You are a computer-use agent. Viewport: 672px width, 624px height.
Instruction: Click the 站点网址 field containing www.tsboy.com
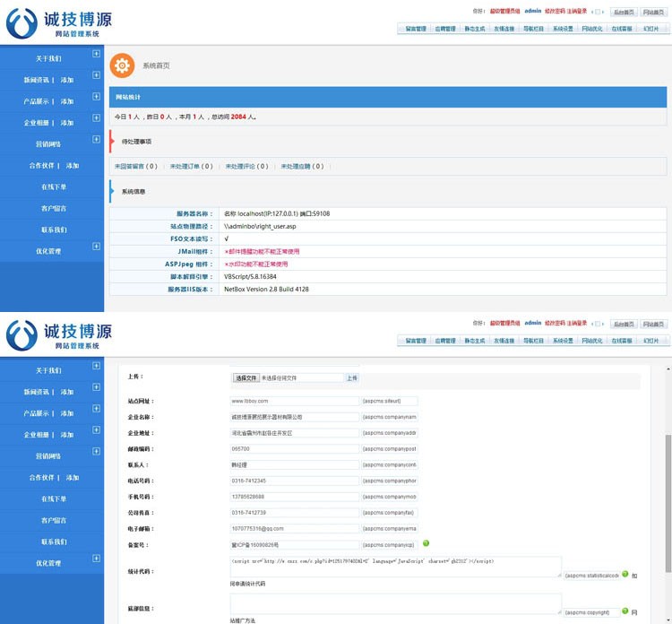tap(295, 401)
